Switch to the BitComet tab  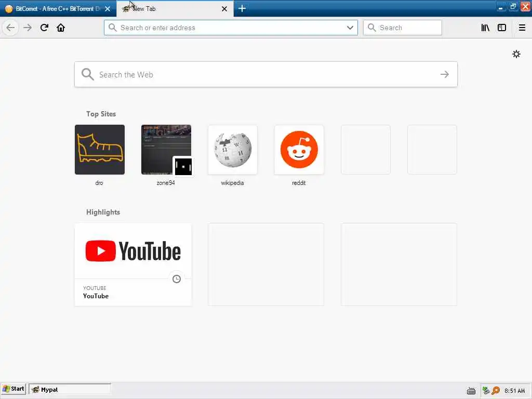coord(58,8)
